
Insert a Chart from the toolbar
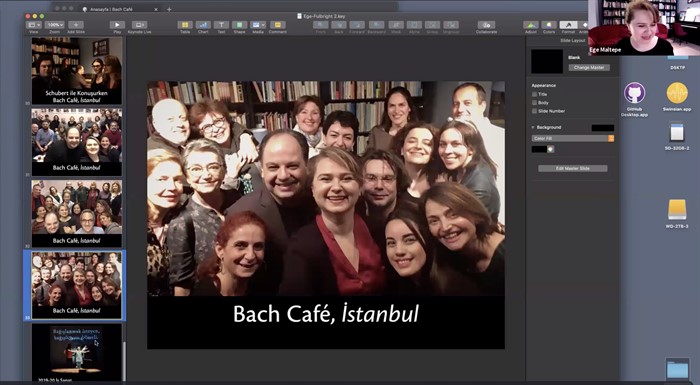pyautogui.click(x=203, y=25)
